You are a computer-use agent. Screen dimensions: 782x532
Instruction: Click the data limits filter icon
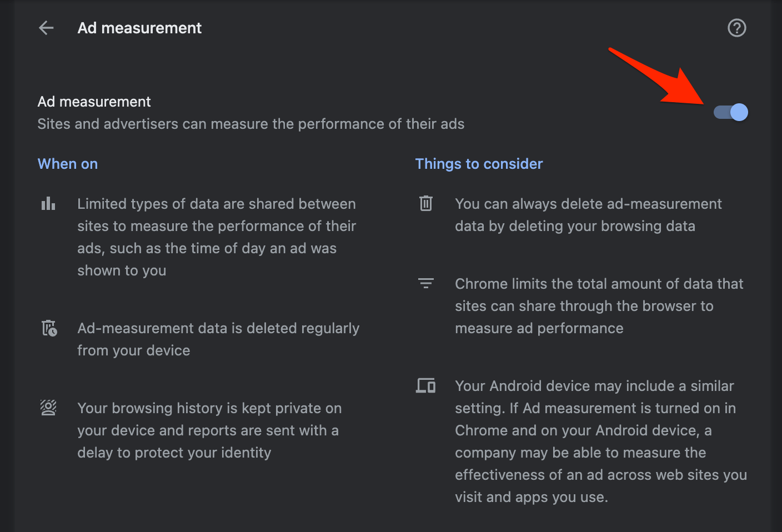[x=426, y=283]
